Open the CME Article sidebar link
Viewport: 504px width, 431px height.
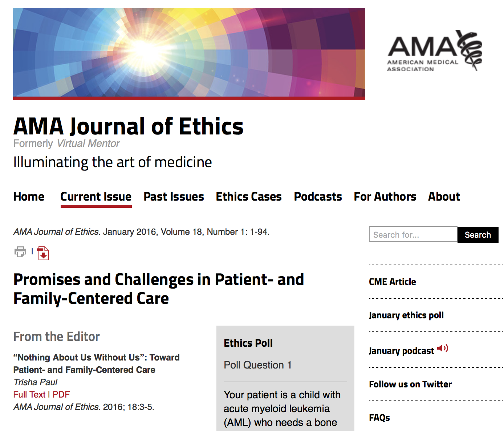(392, 282)
